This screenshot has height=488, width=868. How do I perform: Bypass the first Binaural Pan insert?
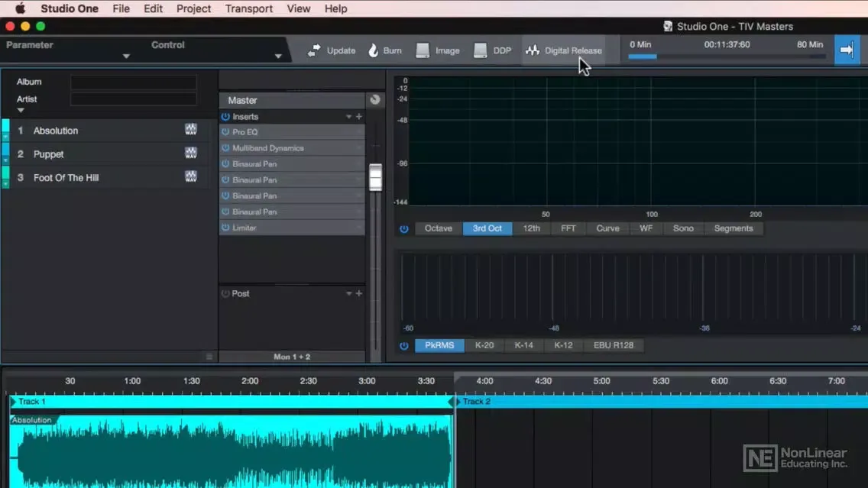(x=225, y=163)
